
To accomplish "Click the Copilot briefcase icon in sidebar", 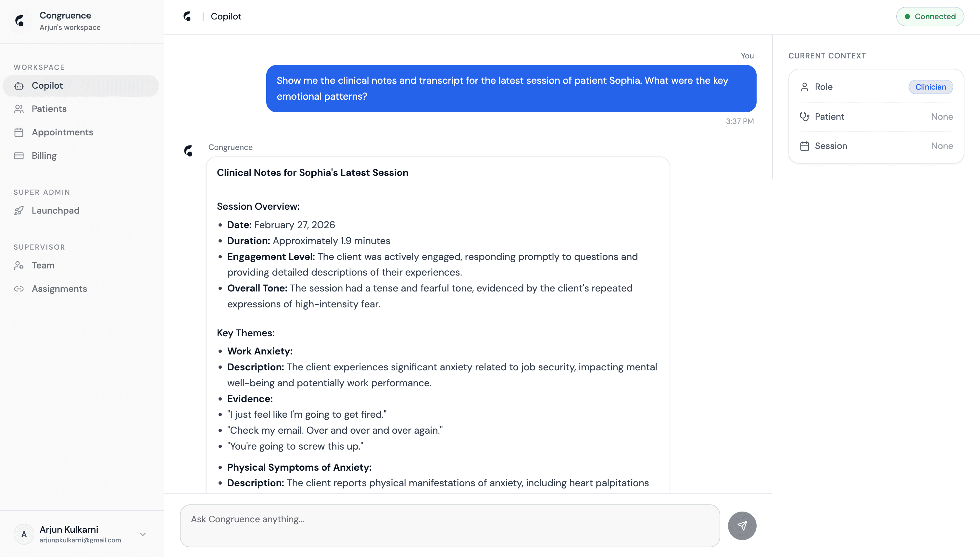I will click(19, 86).
